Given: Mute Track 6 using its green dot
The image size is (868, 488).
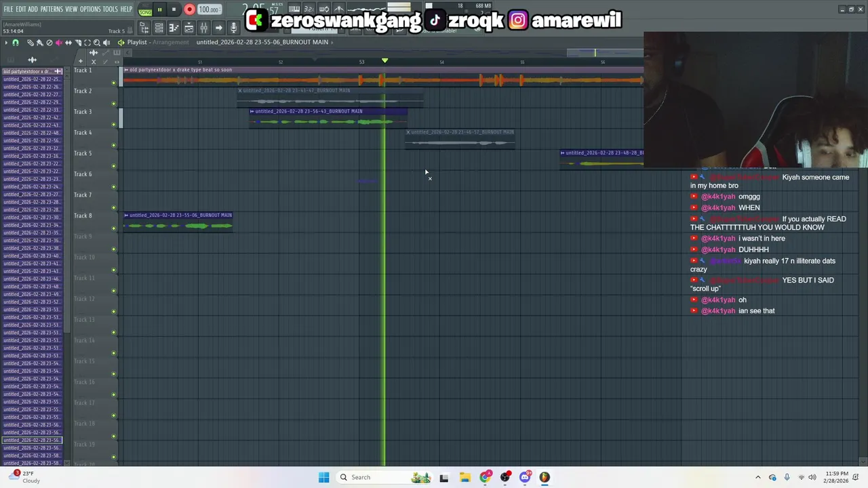Looking at the screenshot, I should point(114,187).
